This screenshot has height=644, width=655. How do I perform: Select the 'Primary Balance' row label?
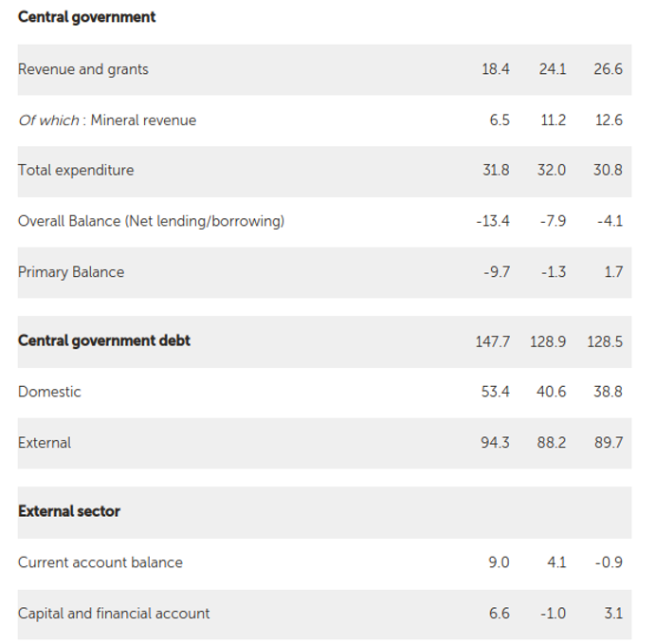click(71, 272)
